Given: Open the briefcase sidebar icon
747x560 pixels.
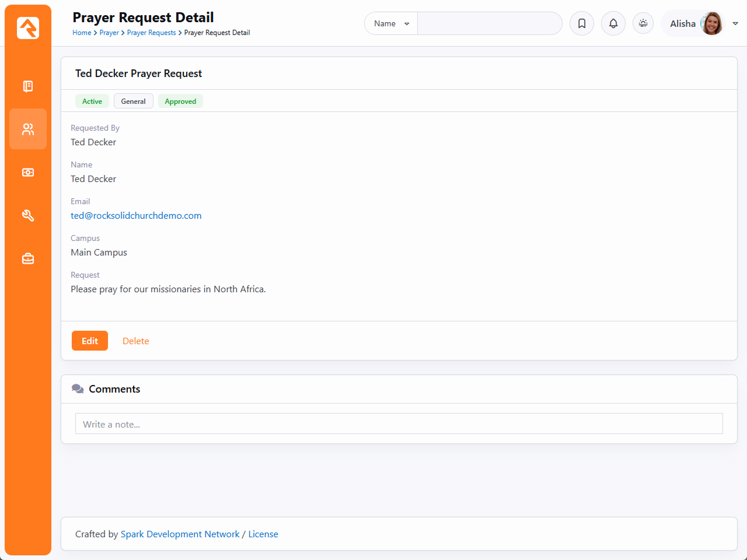Looking at the screenshot, I should pyautogui.click(x=28, y=258).
